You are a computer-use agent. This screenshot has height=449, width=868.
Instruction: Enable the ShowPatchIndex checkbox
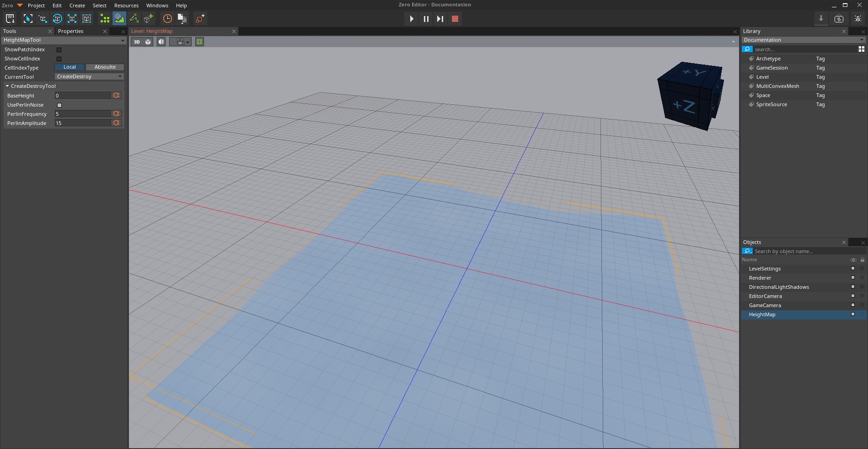(59, 50)
